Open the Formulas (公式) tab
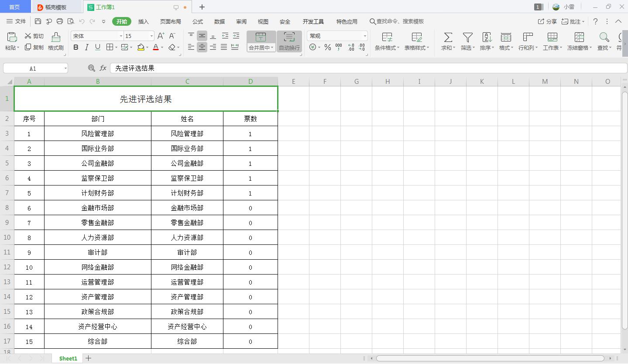This screenshot has width=628, height=364. (198, 21)
